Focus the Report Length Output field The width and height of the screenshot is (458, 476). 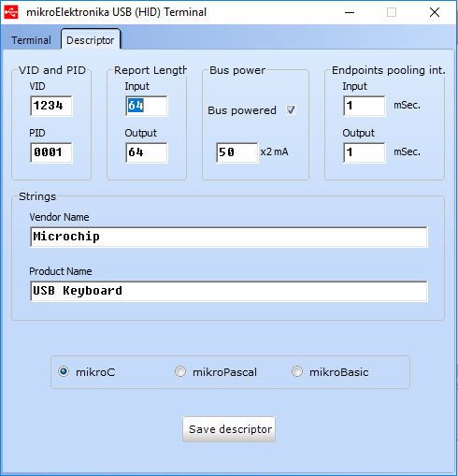pos(147,152)
